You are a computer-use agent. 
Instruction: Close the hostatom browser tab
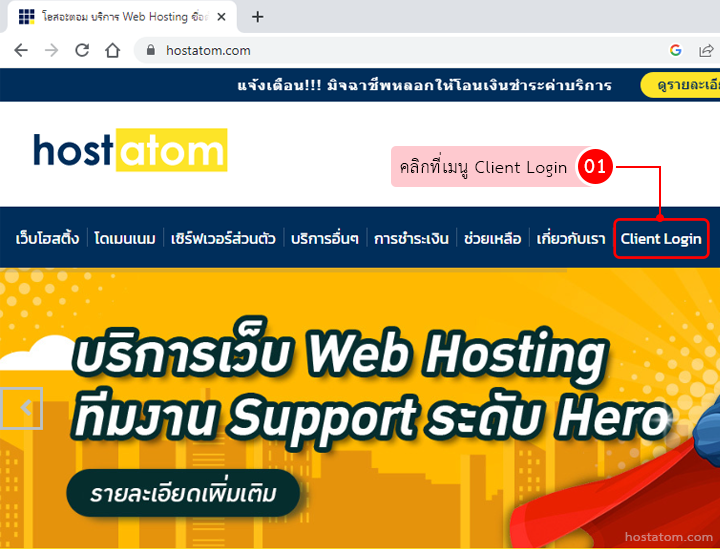(221, 17)
